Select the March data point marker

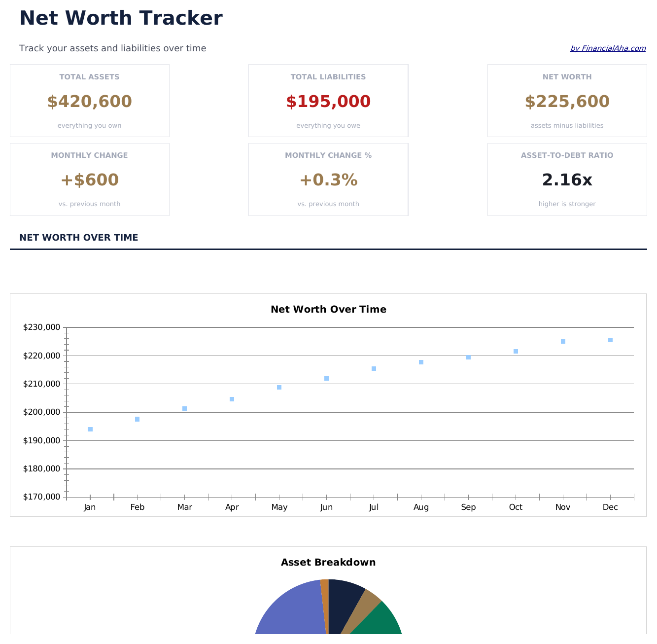click(185, 409)
